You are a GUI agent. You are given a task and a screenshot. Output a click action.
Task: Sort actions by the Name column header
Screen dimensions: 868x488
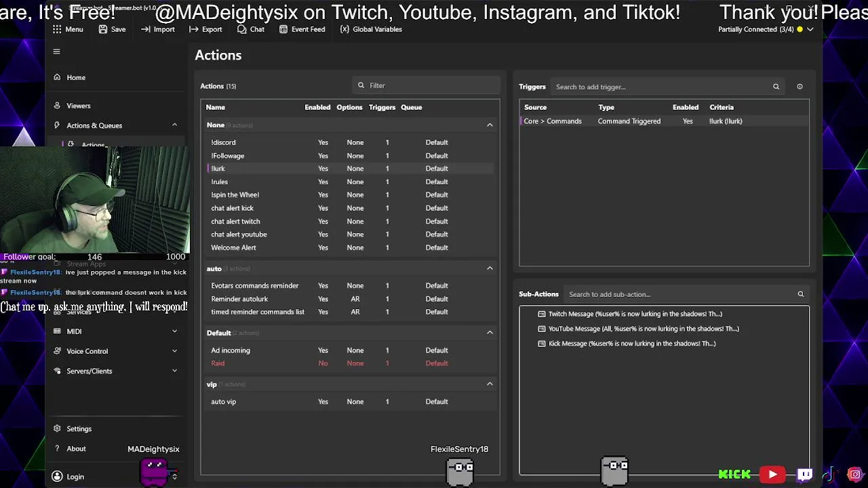[216, 107]
